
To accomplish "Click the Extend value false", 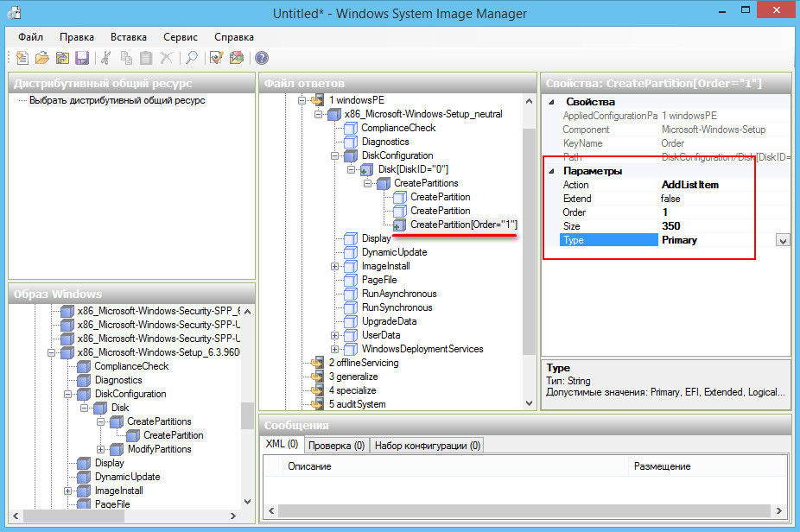I will tap(670, 199).
